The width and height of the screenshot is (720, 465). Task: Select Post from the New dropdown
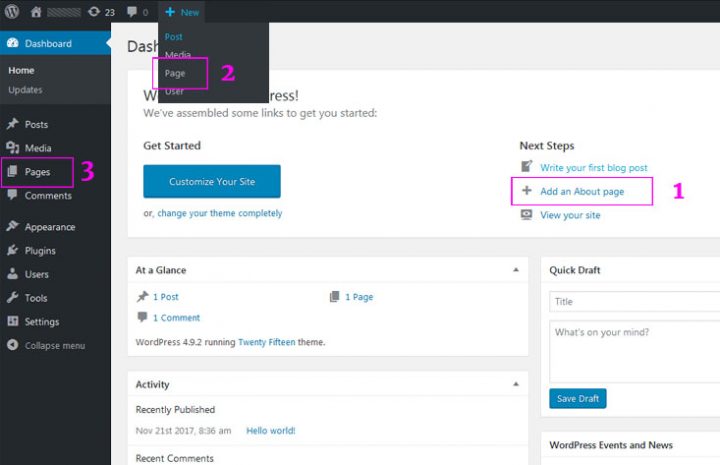pos(174,37)
